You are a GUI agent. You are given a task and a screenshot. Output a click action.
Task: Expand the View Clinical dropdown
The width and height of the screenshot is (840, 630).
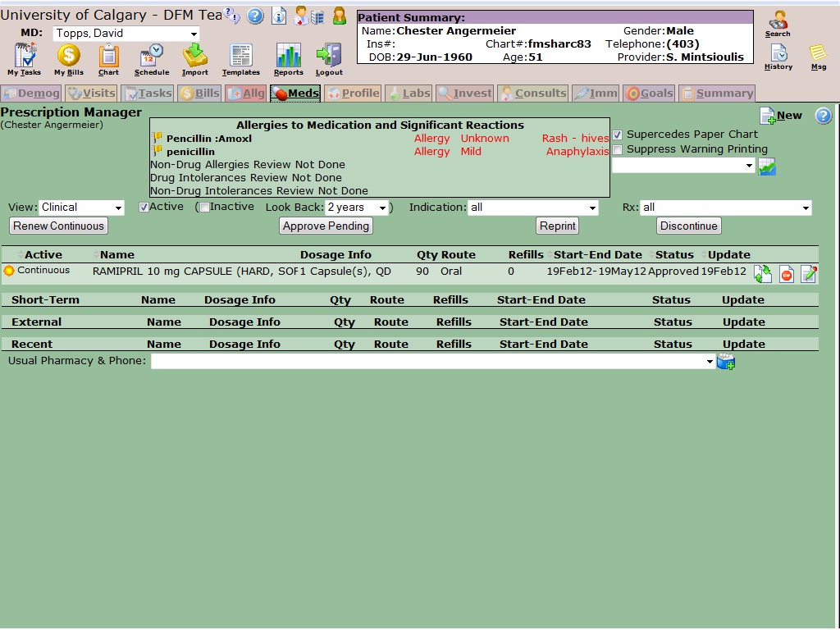click(81, 208)
